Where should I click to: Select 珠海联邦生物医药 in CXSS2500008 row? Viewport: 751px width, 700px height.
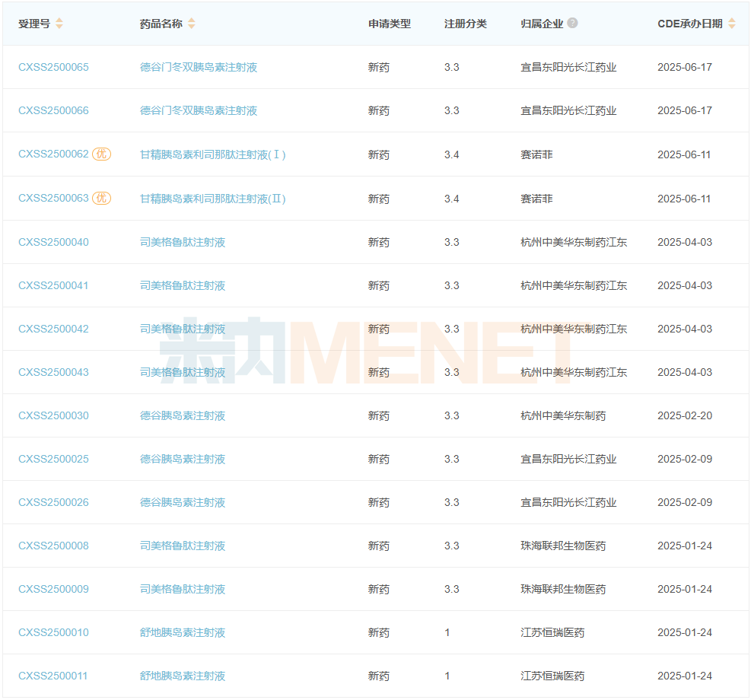click(x=563, y=546)
